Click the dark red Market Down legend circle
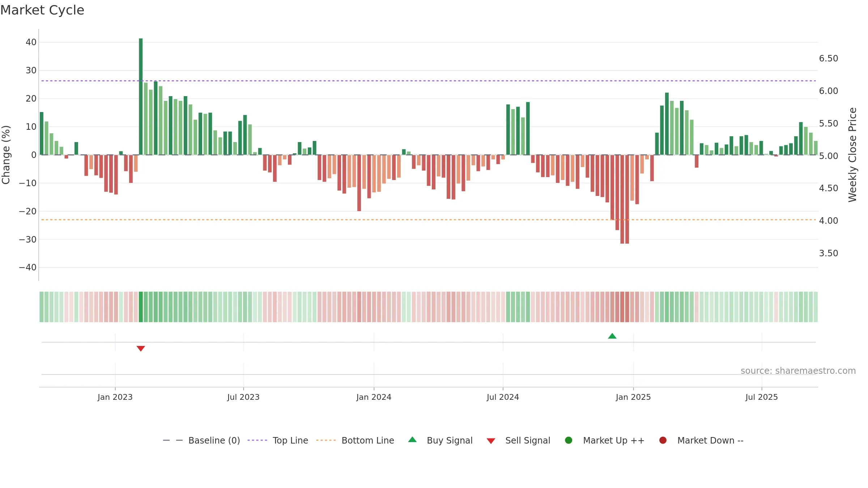The height and width of the screenshot is (488, 868). point(663,440)
